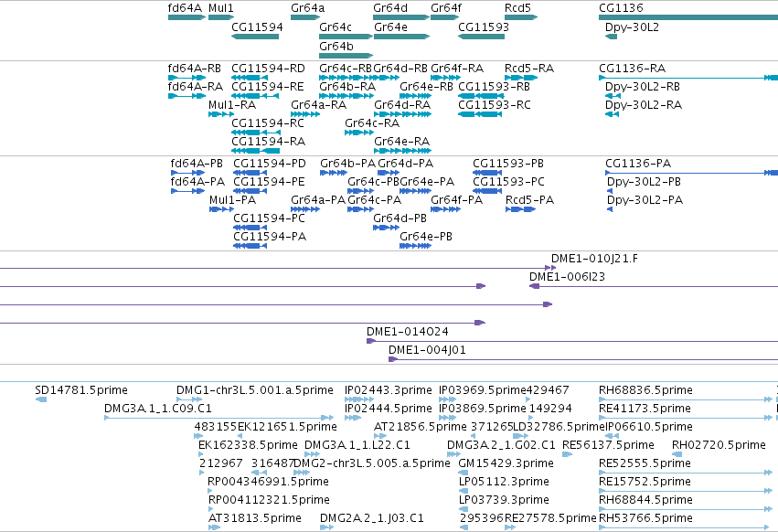Click the Gr64f gene feature
The image size is (778, 532).
445,17
